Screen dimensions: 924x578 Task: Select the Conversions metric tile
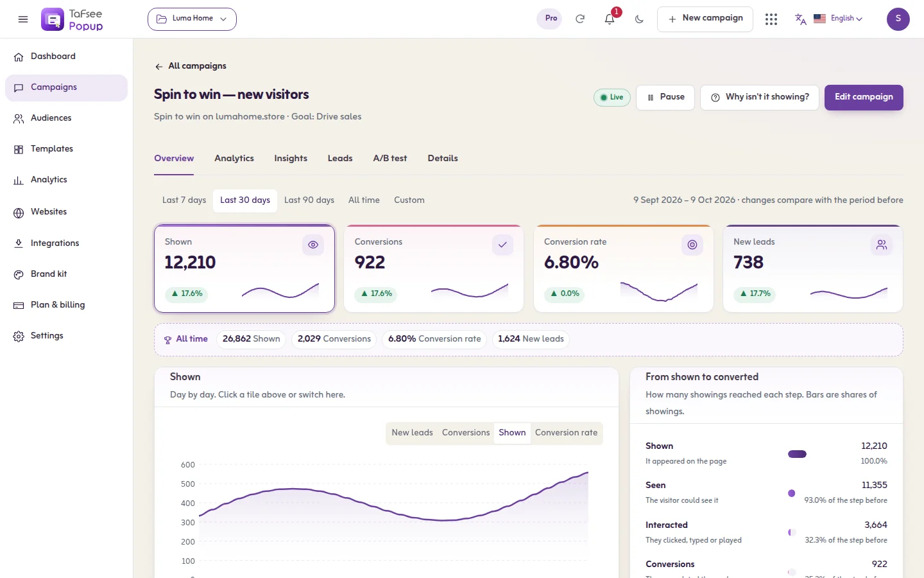pyautogui.click(x=434, y=268)
